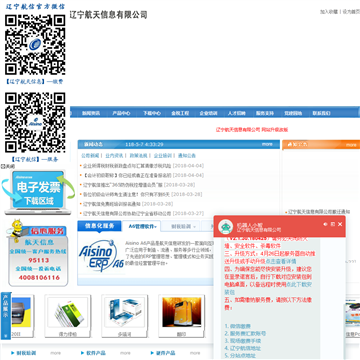The image size is (360, 360).
Task: Open 企业培训 in navigation bar
Action: point(208,113)
